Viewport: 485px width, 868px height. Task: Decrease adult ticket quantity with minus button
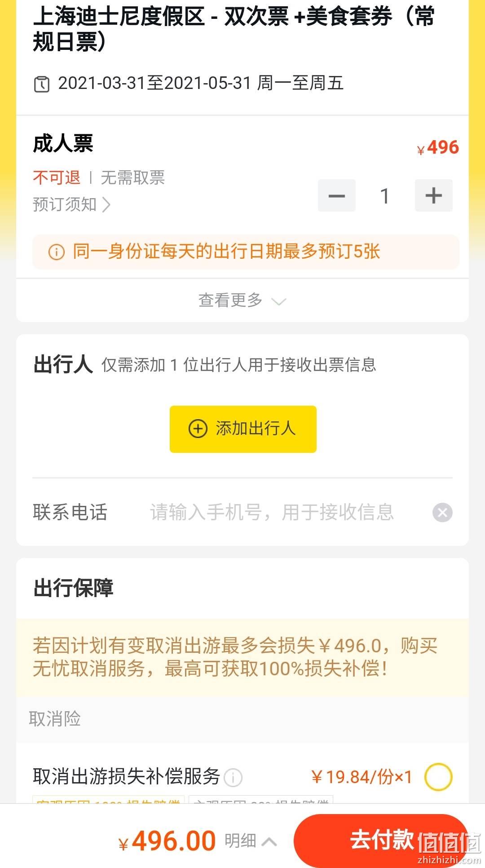337,195
